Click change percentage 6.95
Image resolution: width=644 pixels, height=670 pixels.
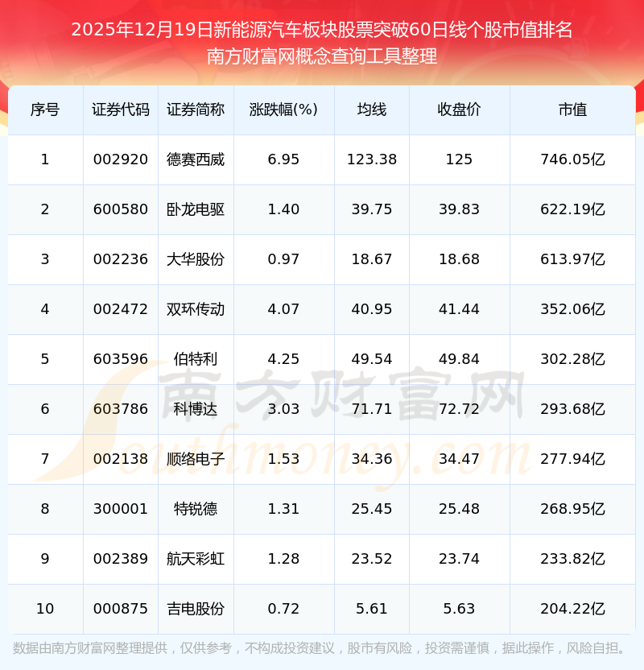(283, 159)
